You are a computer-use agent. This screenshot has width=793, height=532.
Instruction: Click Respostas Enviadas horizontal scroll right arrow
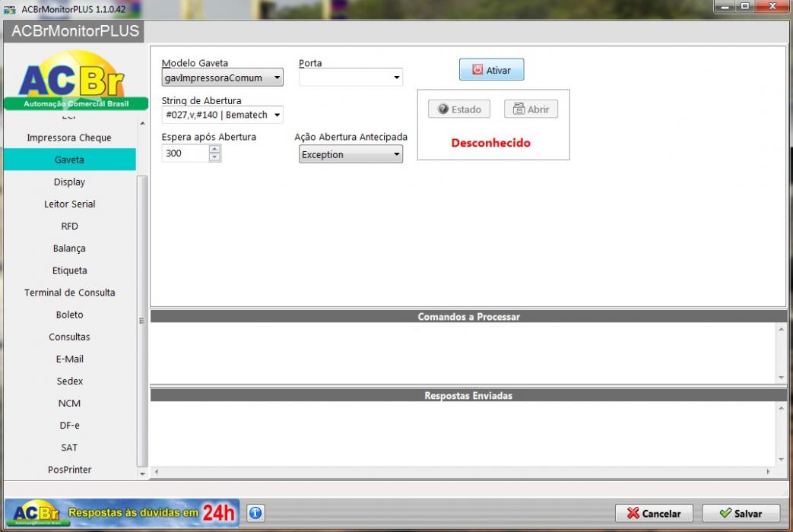pyautogui.click(x=768, y=471)
